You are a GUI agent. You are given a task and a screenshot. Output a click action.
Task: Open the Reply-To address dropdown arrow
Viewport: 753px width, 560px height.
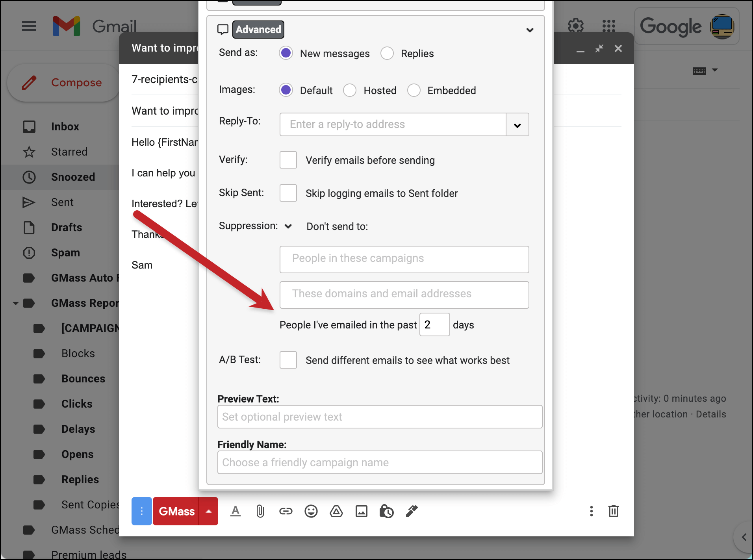click(x=517, y=125)
